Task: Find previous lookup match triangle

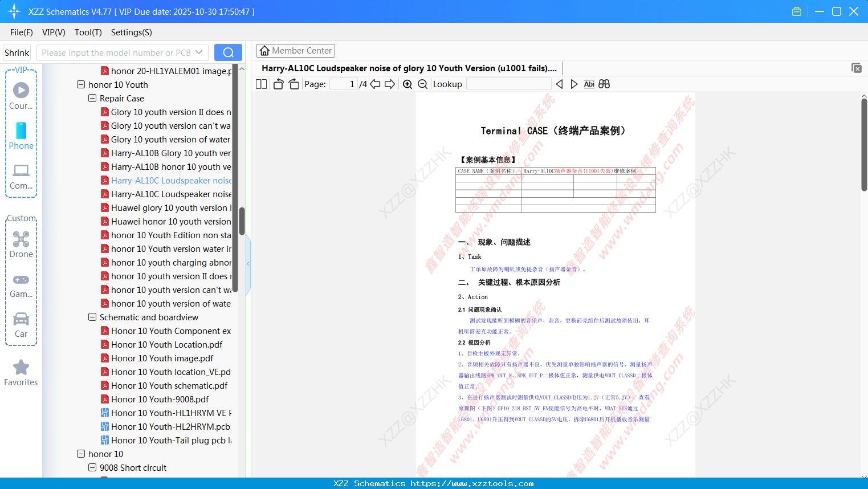Action: (559, 84)
